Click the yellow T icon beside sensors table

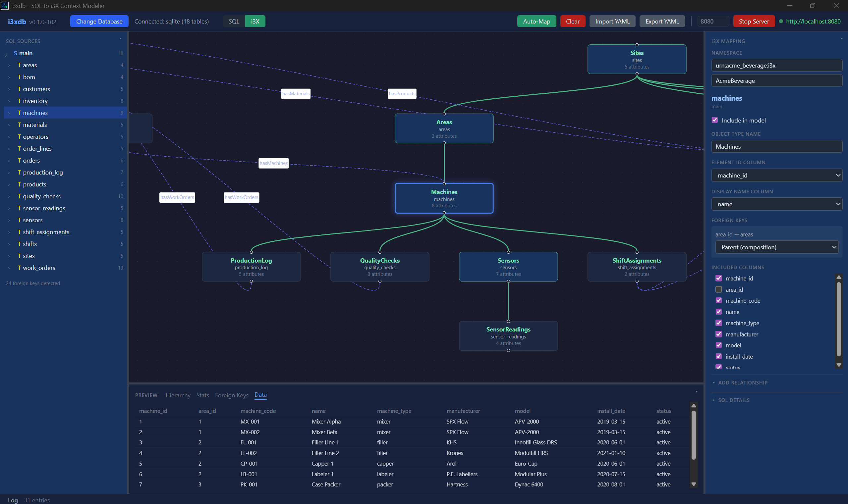(19, 220)
